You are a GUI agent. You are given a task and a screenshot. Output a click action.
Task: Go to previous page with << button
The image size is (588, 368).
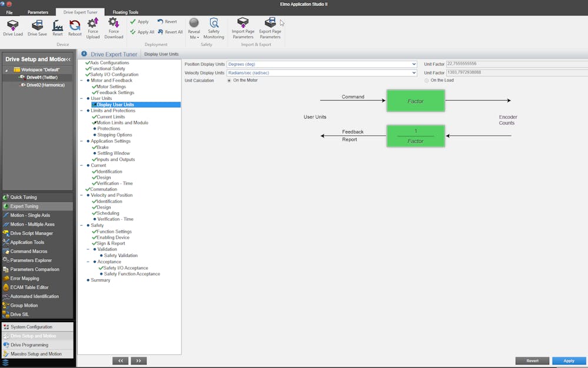click(x=121, y=361)
